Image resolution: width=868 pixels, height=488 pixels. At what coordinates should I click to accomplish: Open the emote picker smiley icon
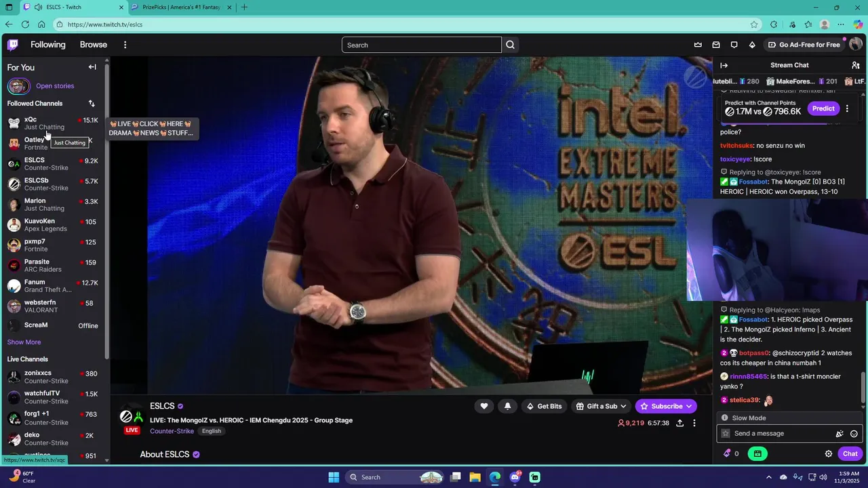[854, 434]
